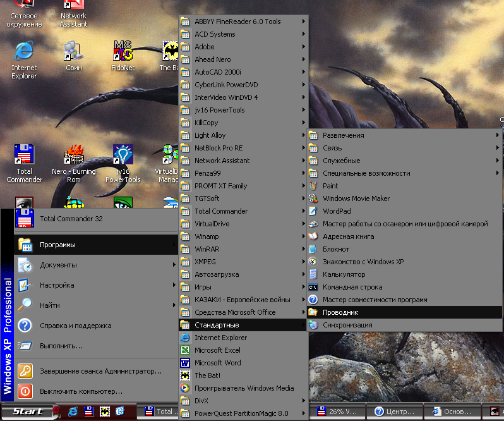
Task: Click Internet Explorer quick launch icon
Action: (x=73, y=412)
